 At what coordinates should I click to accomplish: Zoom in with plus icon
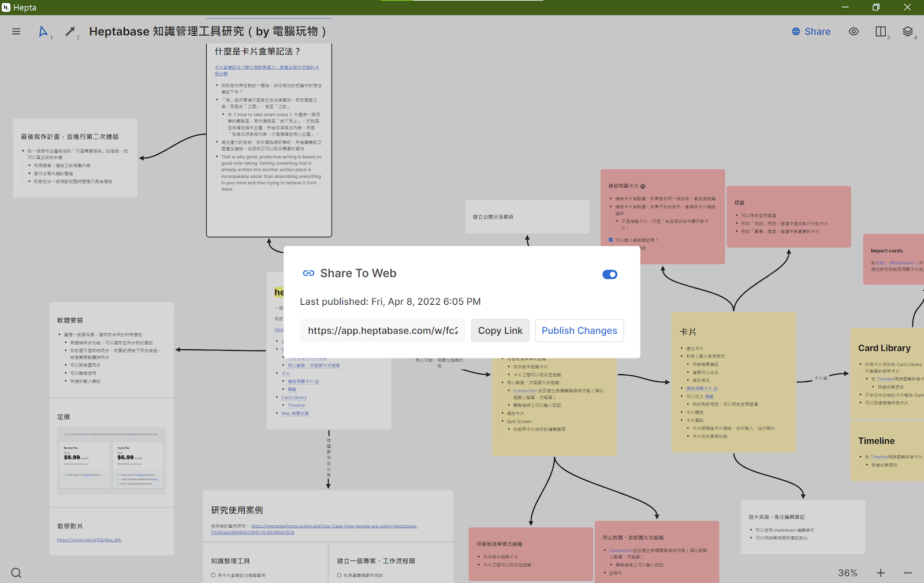[x=881, y=573]
